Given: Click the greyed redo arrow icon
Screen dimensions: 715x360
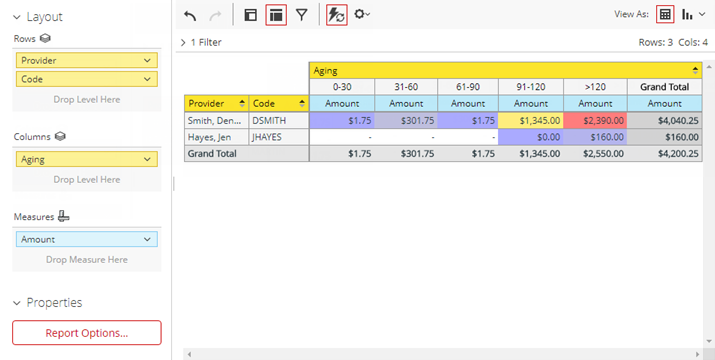Looking at the screenshot, I should [x=215, y=16].
